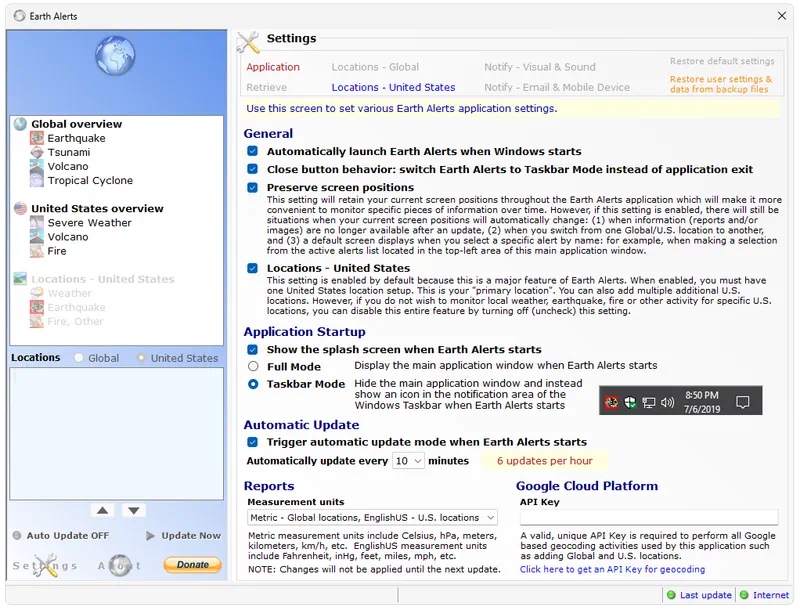Switch to the Application settings tab
800x610 pixels.
point(273,67)
